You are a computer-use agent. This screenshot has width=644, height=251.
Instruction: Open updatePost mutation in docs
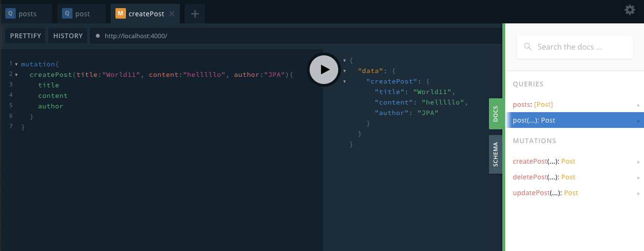(x=574, y=193)
